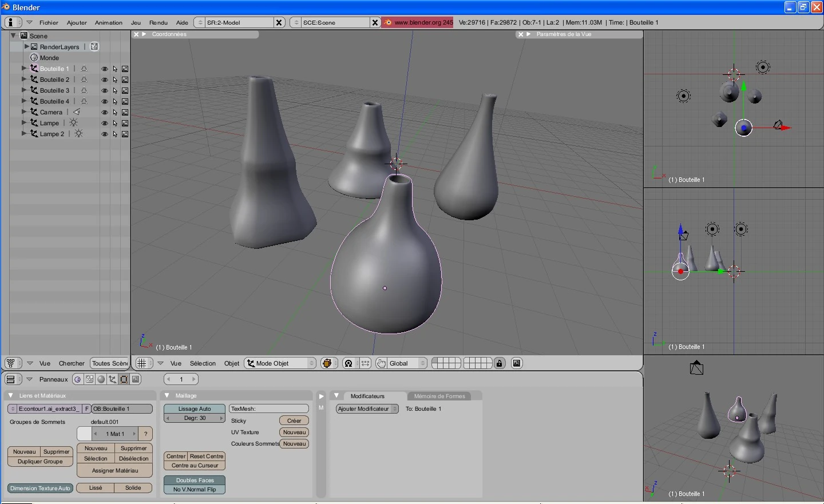The image size is (824, 504).
Task: Click the Assigner Matériau button
Action: (115, 471)
